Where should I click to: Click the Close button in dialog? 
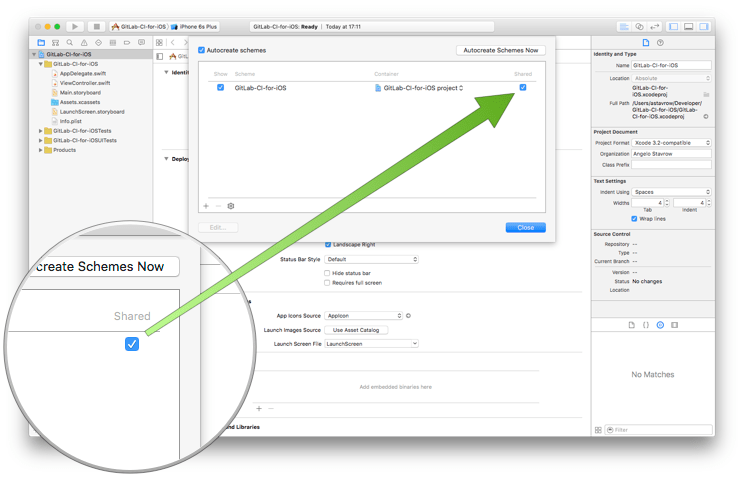click(x=525, y=227)
